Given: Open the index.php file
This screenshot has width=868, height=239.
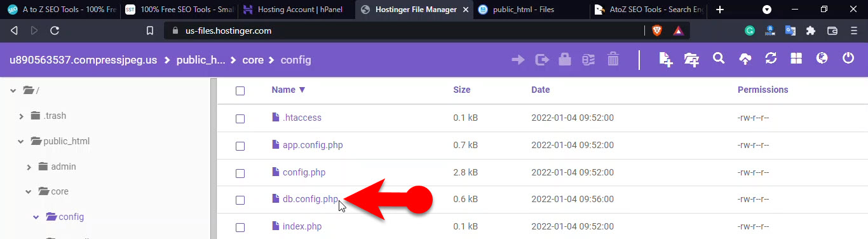Looking at the screenshot, I should (x=302, y=226).
